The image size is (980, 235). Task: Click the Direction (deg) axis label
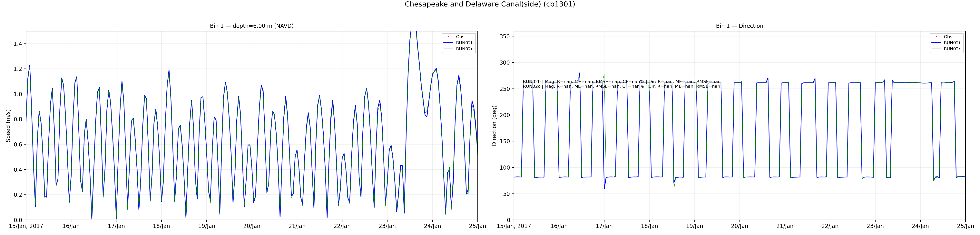(494, 126)
